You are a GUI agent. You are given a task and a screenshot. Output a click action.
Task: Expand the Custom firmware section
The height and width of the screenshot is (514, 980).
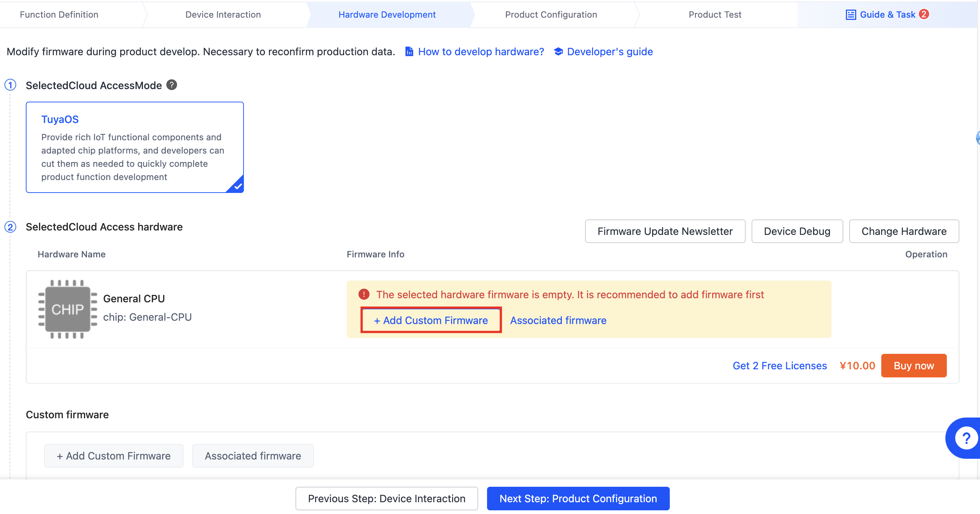(x=67, y=414)
